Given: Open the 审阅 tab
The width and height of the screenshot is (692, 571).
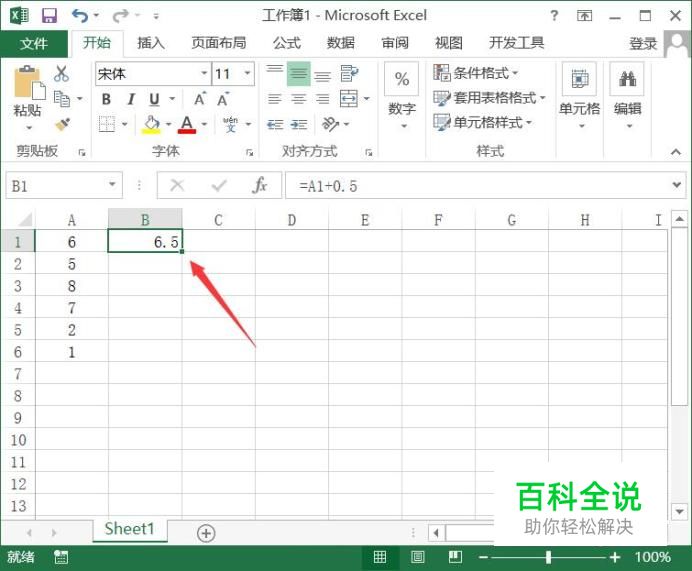Looking at the screenshot, I should [x=395, y=43].
